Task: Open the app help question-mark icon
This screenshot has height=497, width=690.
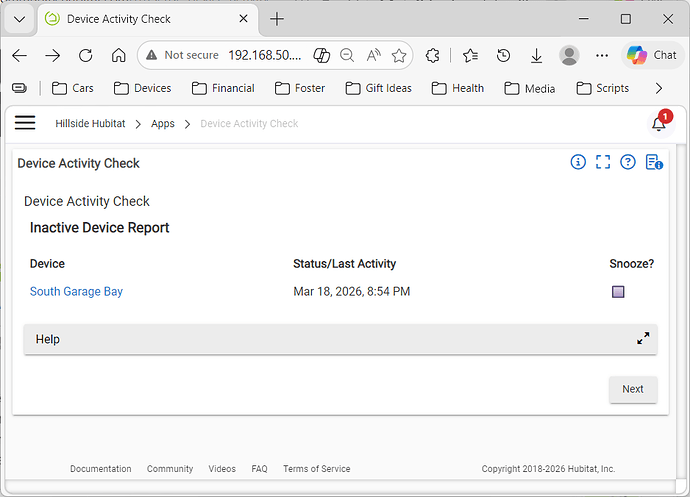Action: (628, 162)
